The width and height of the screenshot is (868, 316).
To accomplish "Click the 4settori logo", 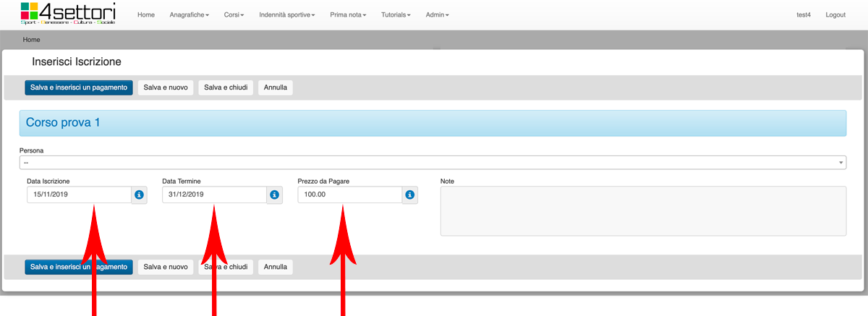I will (68, 14).
